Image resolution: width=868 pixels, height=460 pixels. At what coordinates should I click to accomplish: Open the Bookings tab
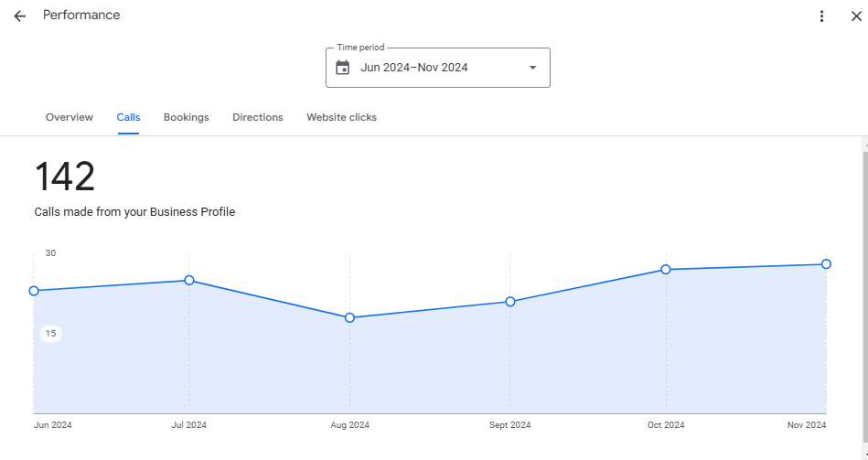pyautogui.click(x=186, y=117)
